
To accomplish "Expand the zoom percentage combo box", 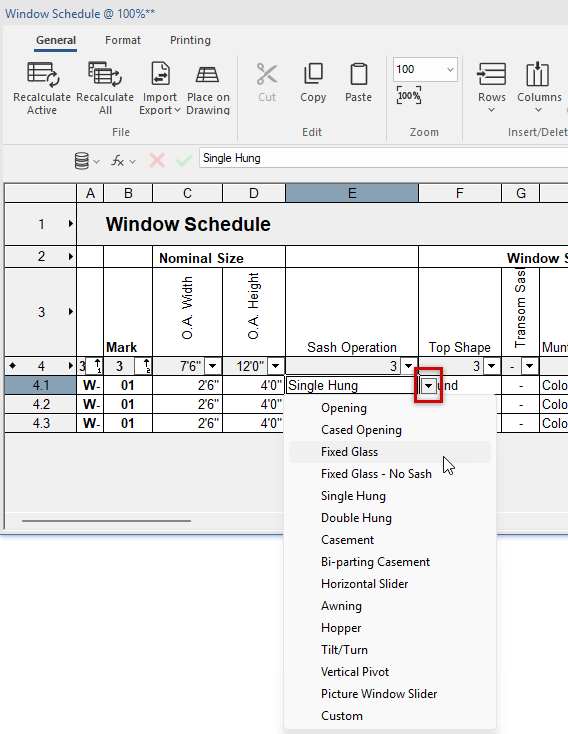I will tap(450, 69).
